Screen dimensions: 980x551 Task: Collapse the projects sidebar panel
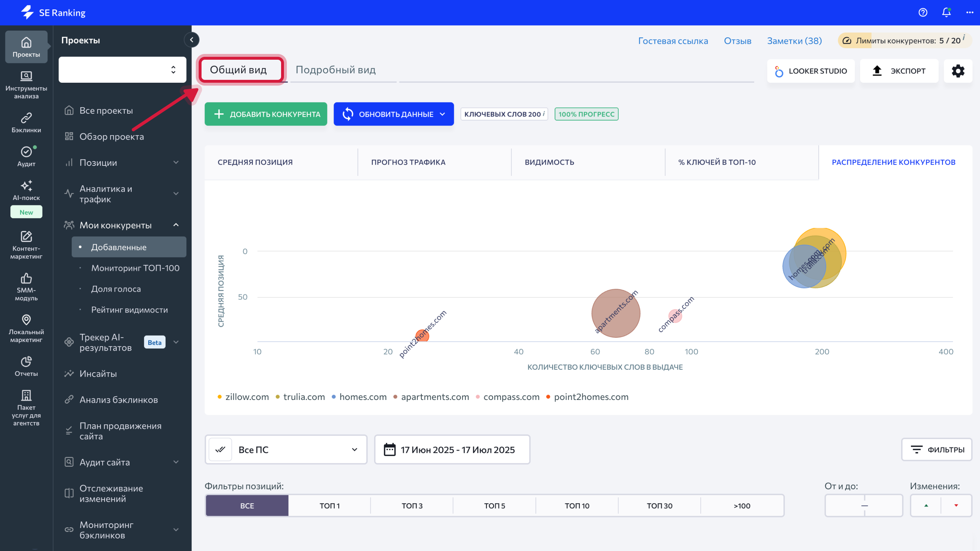tap(192, 40)
